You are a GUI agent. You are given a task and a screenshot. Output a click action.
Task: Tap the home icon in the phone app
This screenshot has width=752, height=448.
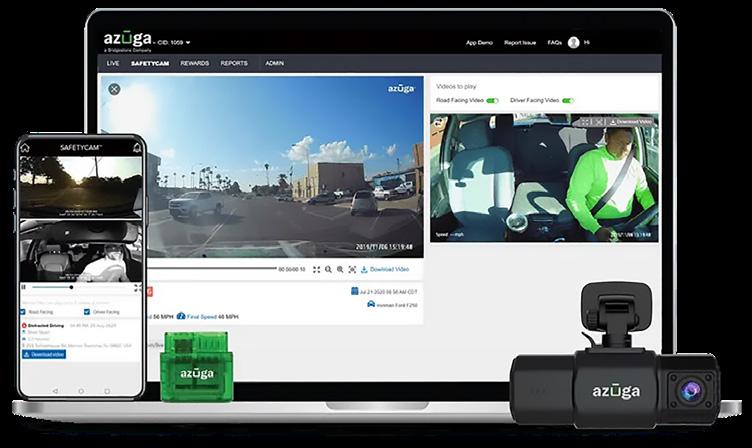point(25,147)
